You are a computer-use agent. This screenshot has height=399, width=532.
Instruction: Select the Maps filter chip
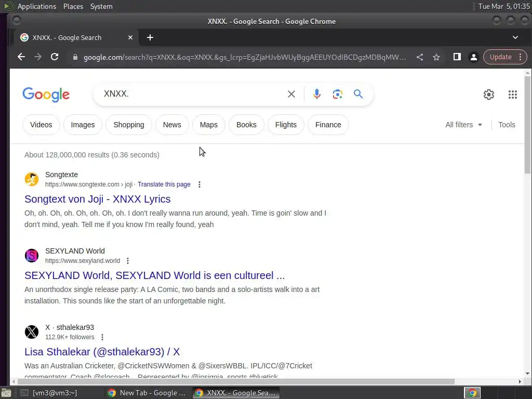coord(209,125)
